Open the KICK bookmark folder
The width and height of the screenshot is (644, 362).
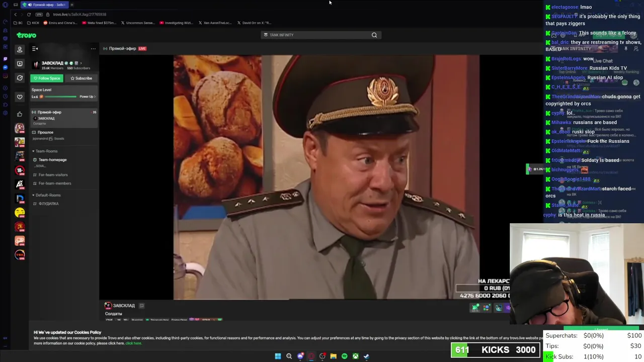pos(33,23)
